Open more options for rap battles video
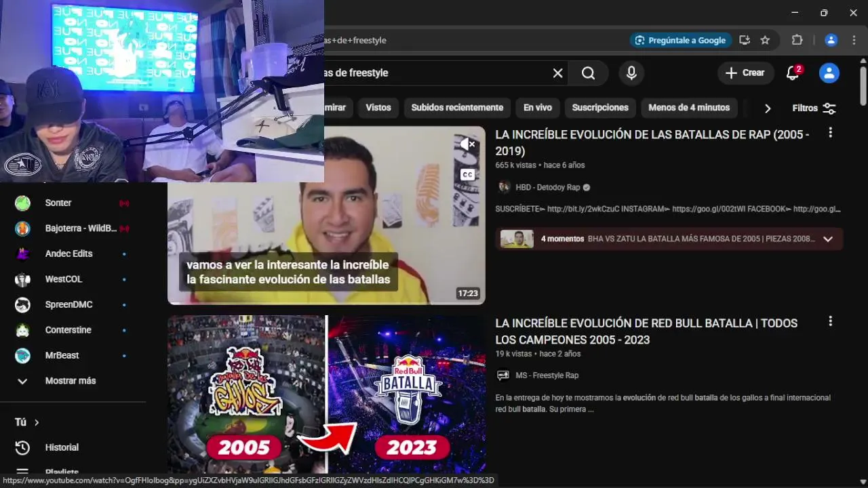The width and height of the screenshot is (868, 488). coord(830,133)
